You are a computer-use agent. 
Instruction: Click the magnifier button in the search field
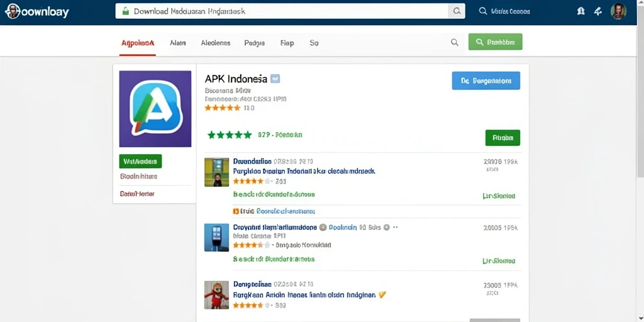pyautogui.click(x=457, y=11)
